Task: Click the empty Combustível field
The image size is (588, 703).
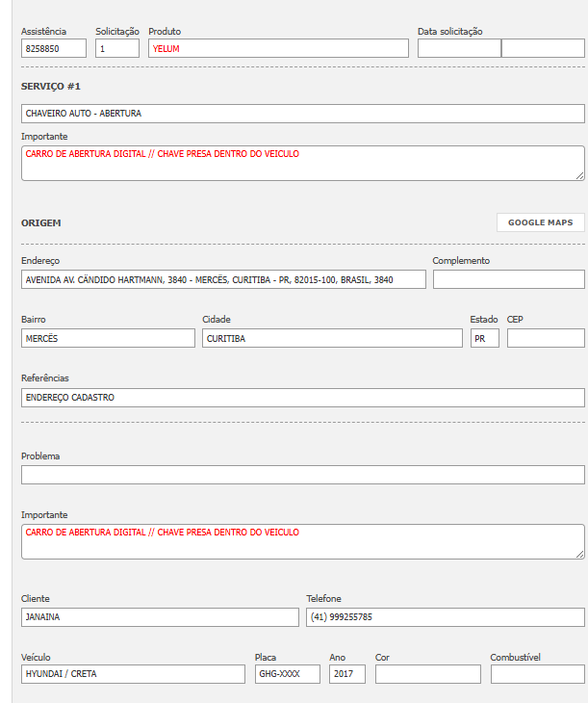Action: click(x=537, y=674)
